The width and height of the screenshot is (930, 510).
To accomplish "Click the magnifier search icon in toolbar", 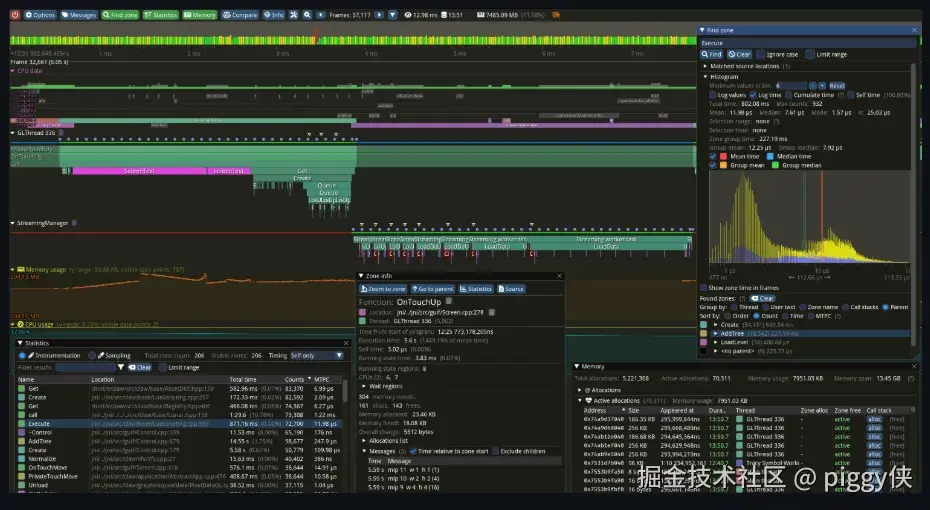I will (x=307, y=15).
